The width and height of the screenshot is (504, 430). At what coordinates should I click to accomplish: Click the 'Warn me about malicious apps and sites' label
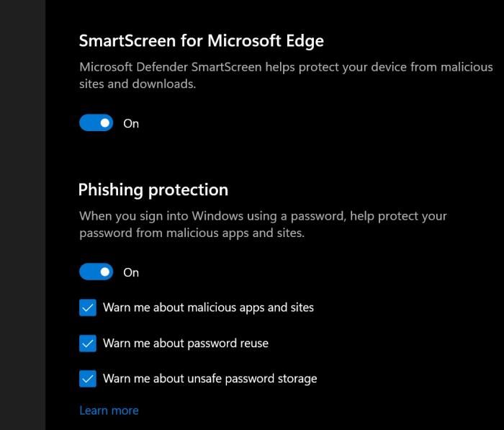(x=208, y=308)
